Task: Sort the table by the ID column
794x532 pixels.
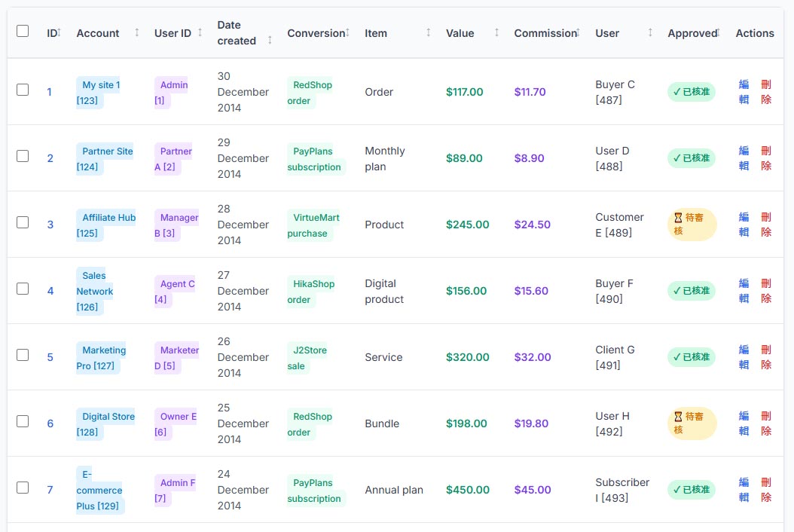Action: (59, 32)
